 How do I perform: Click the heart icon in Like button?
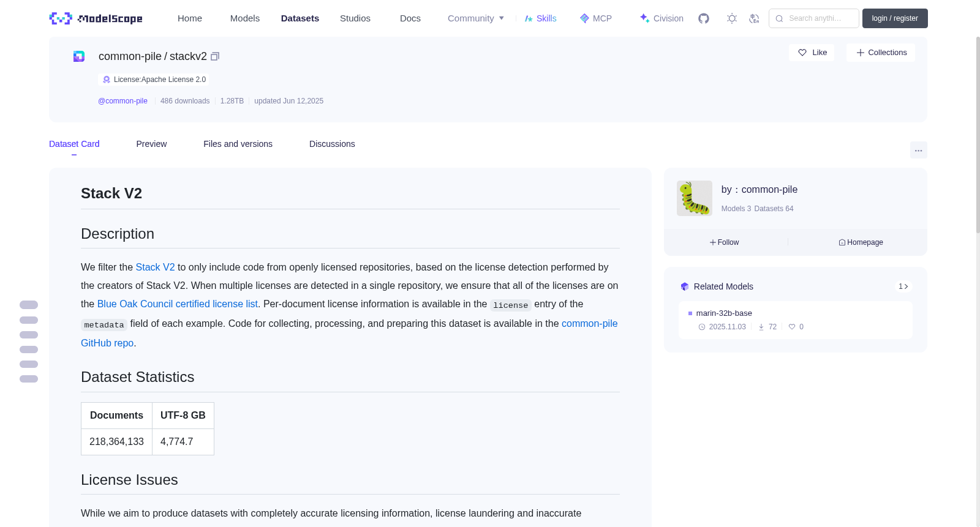point(802,53)
